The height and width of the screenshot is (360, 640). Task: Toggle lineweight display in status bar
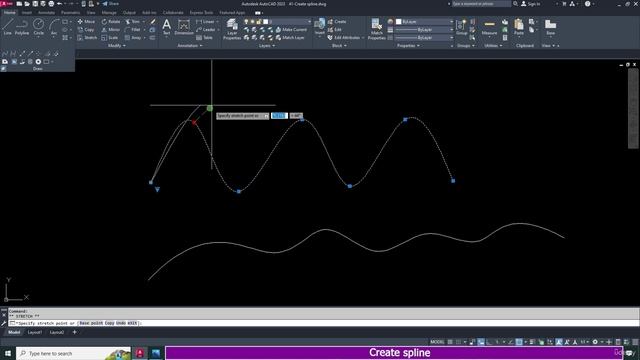point(532,342)
